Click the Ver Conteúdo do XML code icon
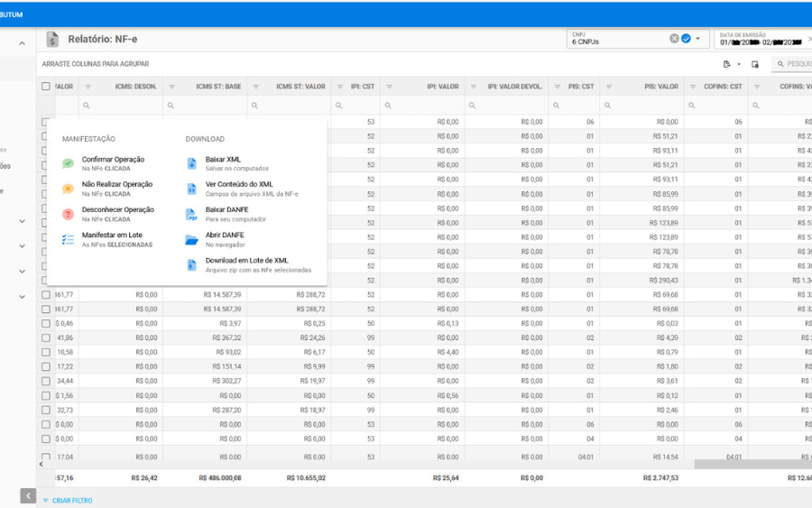 point(191,189)
